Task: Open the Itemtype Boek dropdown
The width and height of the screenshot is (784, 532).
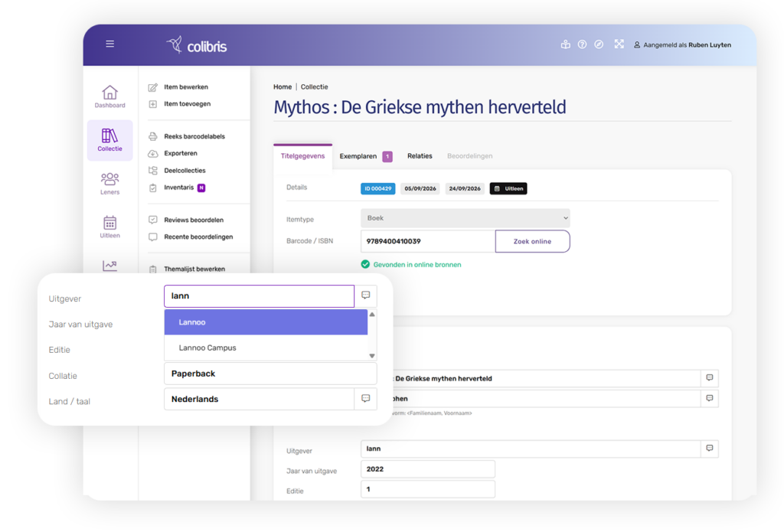Action: coord(465,218)
